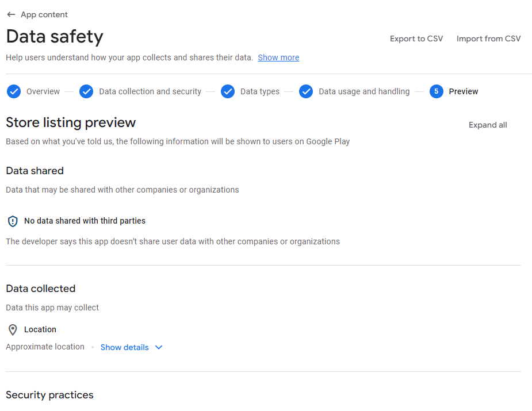This screenshot has width=532, height=411.
Task: Return to App content page
Action: click(x=44, y=14)
